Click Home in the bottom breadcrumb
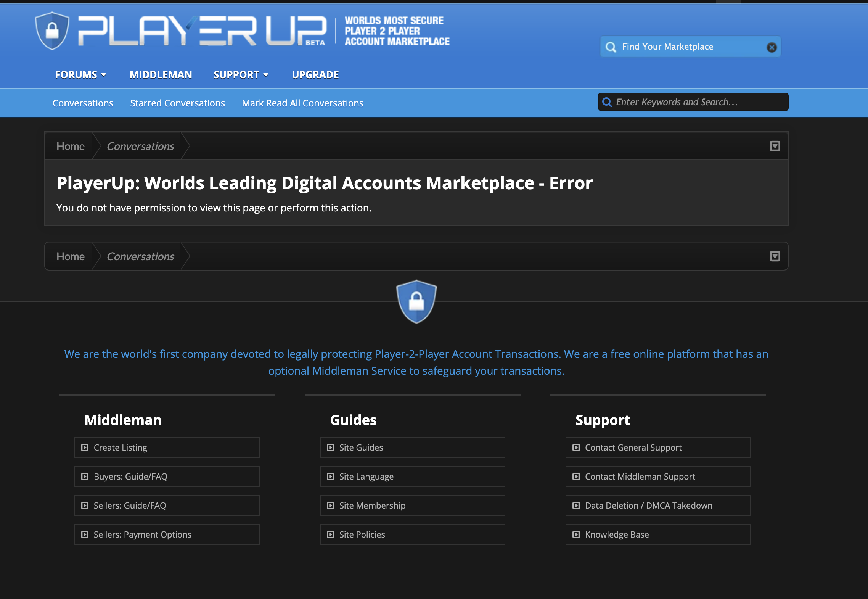 click(x=71, y=256)
